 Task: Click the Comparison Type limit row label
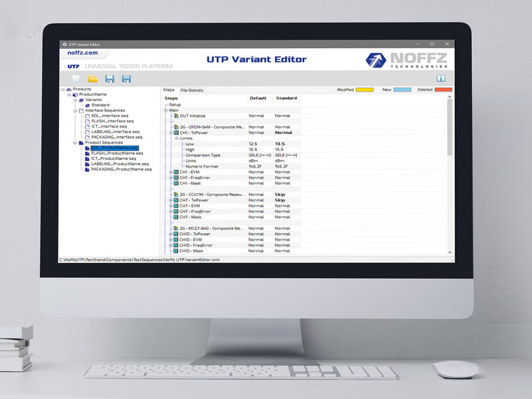click(x=203, y=155)
